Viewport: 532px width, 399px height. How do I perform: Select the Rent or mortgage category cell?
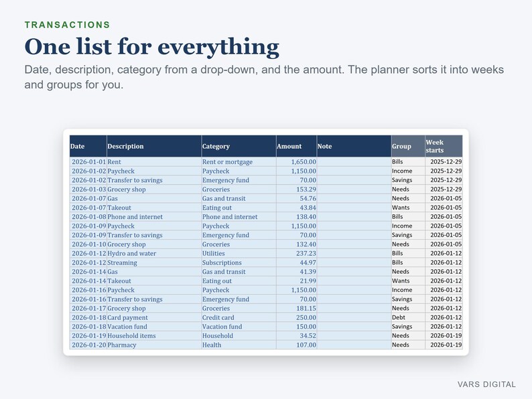point(239,162)
